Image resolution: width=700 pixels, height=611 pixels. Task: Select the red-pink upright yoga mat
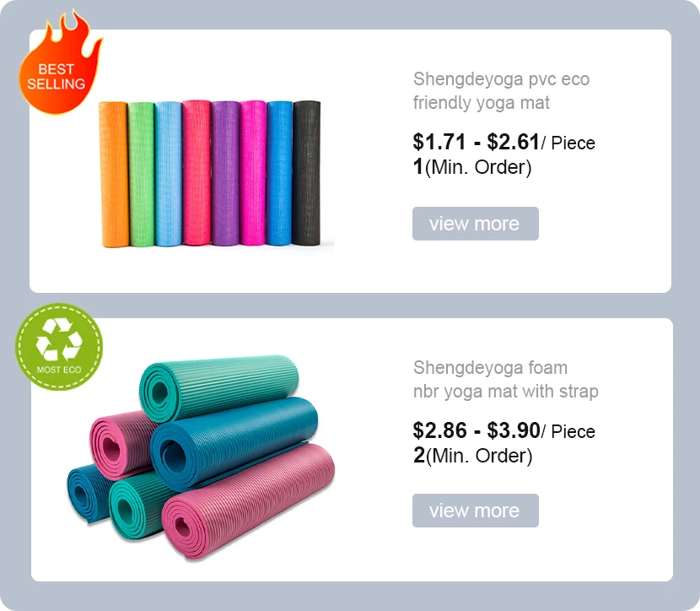[197, 174]
